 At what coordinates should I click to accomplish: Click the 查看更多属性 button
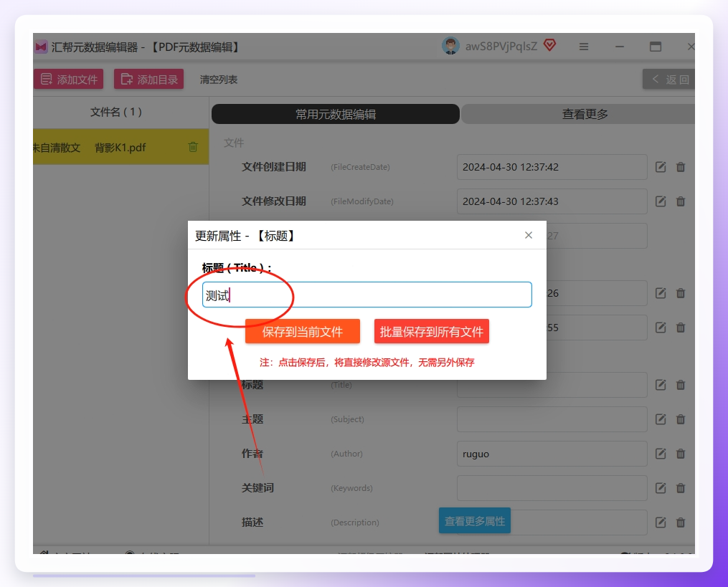[x=475, y=520]
